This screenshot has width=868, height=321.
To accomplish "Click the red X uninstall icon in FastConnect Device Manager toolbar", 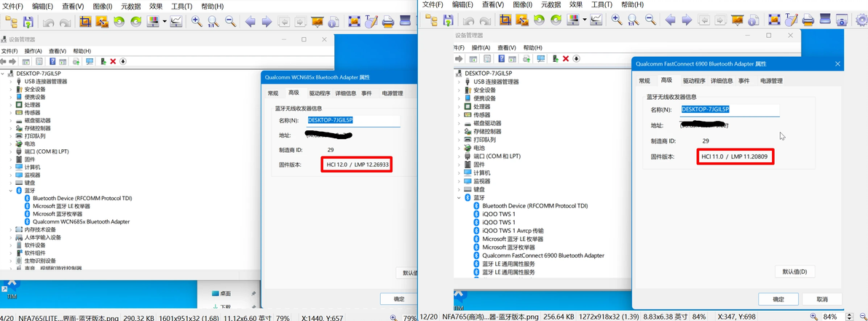I will coord(565,59).
